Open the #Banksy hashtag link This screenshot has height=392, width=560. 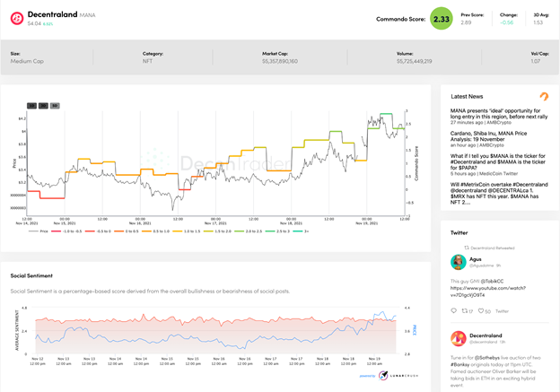(x=461, y=364)
